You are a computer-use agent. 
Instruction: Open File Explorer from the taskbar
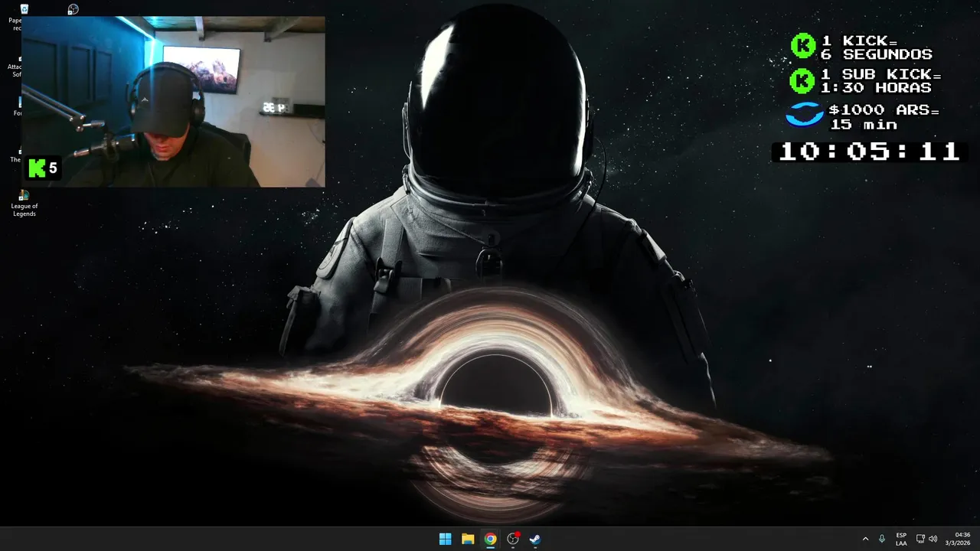(x=468, y=539)
